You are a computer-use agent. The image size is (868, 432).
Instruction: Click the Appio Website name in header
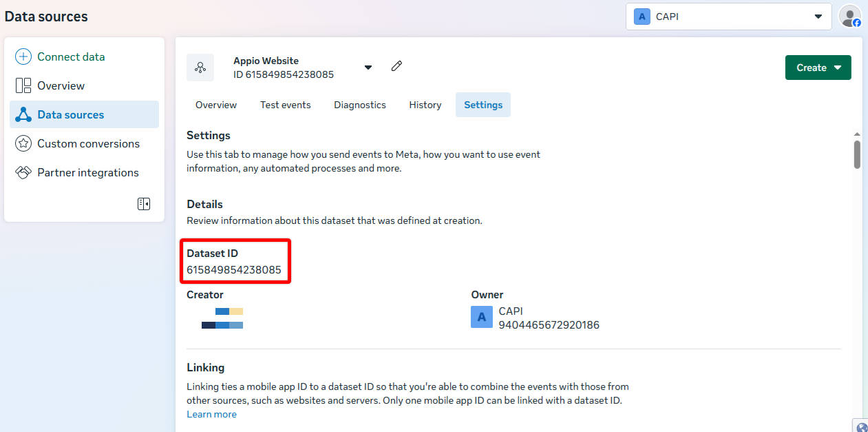point(266,61)
